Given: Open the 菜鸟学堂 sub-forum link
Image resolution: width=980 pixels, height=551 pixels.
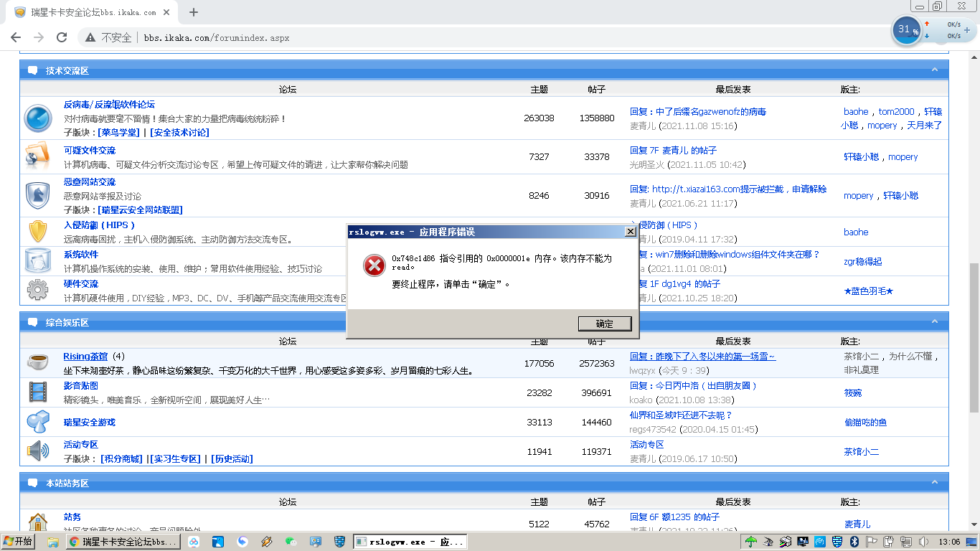Looking at the screenshot, I should [119, 133].
